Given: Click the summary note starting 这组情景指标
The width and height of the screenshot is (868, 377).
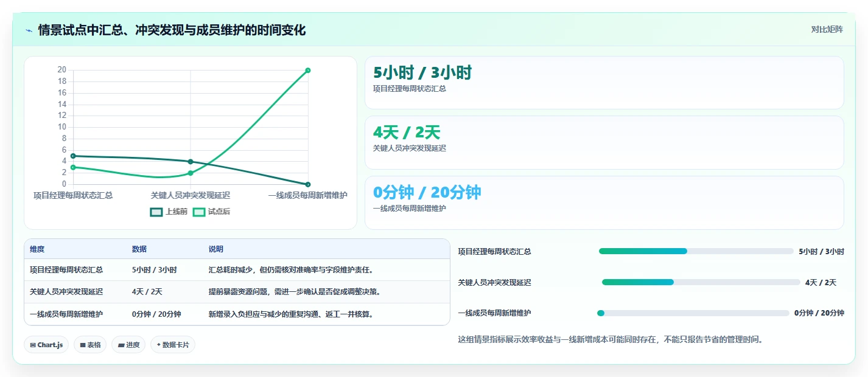Looking at the screenshot, I should pyautogui.click(x=611, y=339).
